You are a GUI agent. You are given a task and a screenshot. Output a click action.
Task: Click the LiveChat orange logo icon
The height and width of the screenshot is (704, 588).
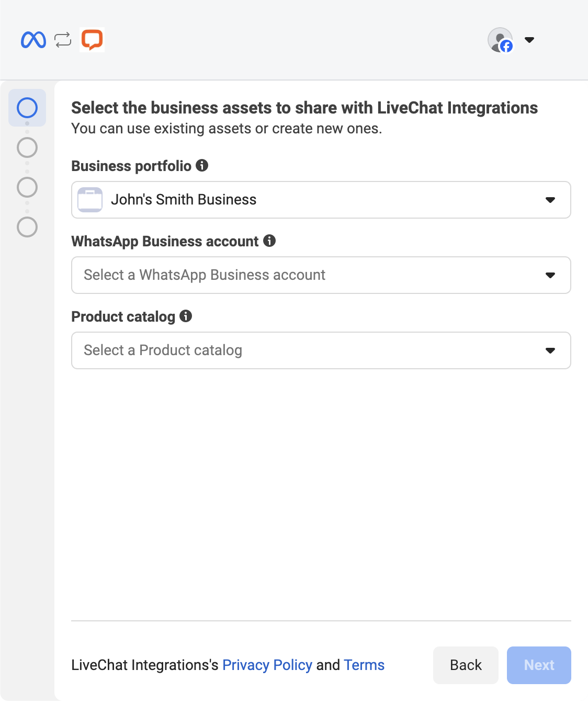92,40
